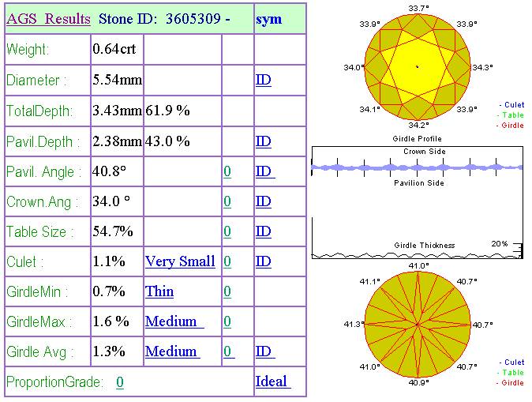Click the 0 score for Pavil. Angle
Screen dimensions: 532x402
coord(227,171)
